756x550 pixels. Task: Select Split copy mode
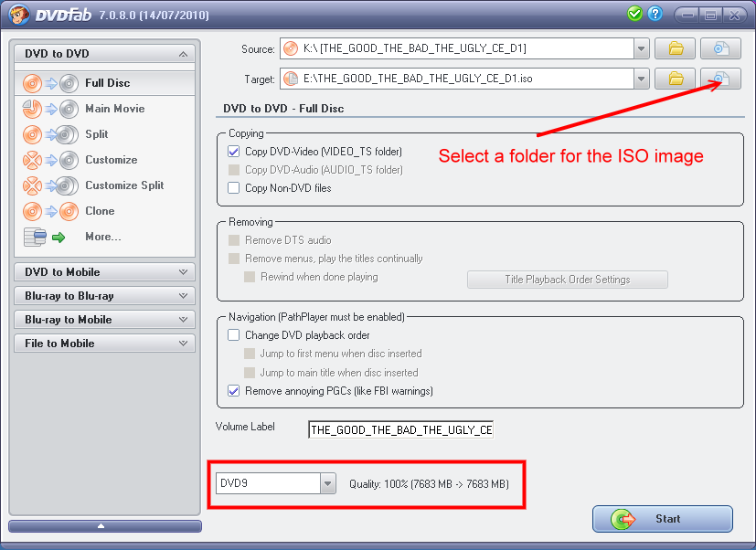coord(104,134)
